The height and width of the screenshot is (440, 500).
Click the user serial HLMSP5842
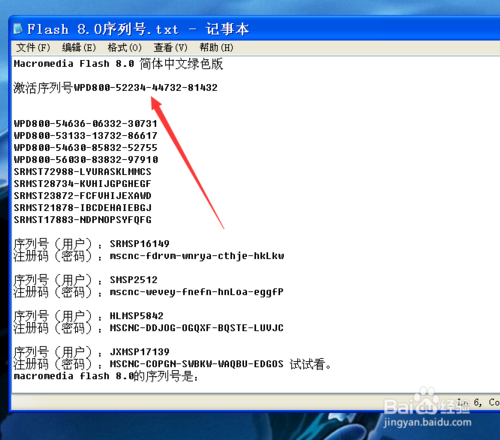click(137, 316)
